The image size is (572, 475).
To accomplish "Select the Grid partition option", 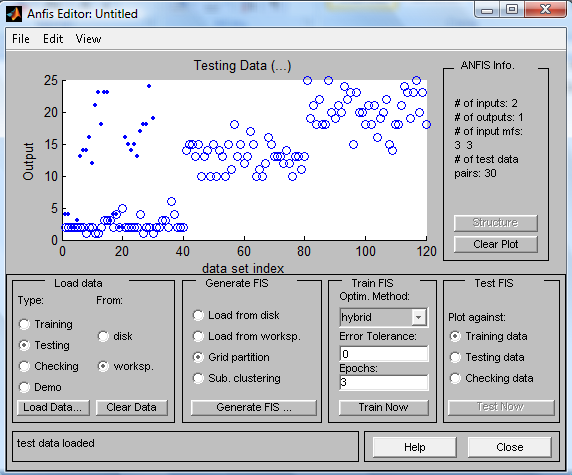I will 198,357.
